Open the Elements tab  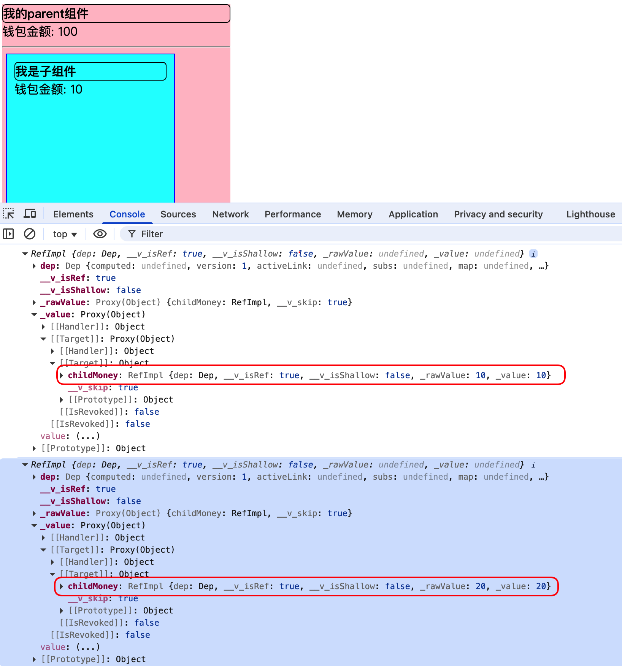(x=73, y=214)
